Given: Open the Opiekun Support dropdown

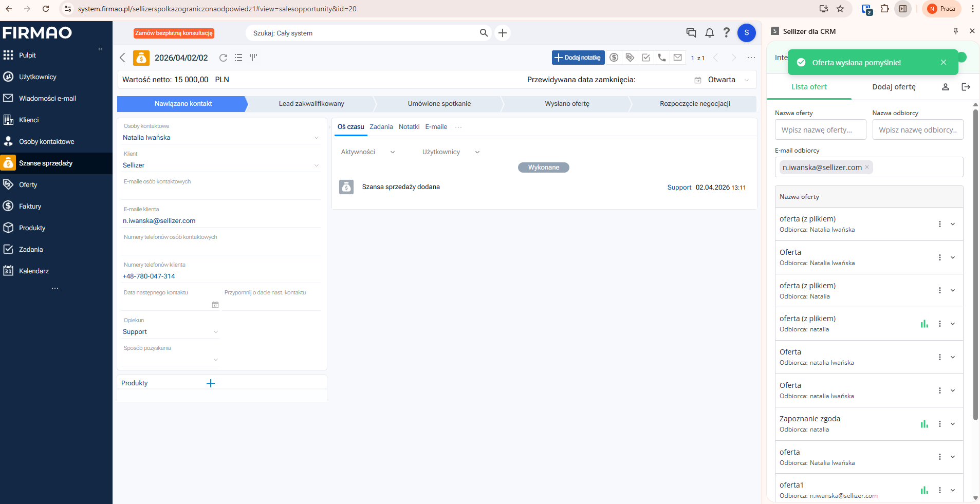Looking at the screenshot, I should pos(171,332).
